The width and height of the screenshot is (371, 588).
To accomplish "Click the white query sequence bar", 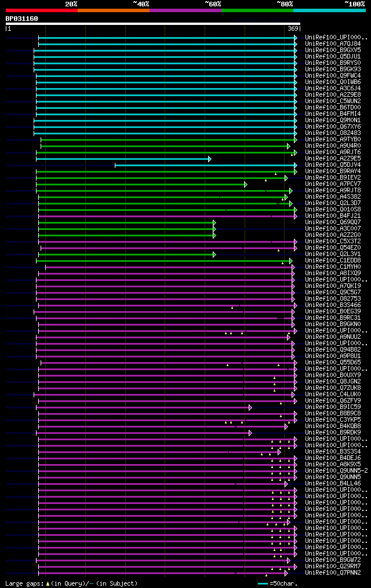I will pyautogui.click(x=152, y=24).
